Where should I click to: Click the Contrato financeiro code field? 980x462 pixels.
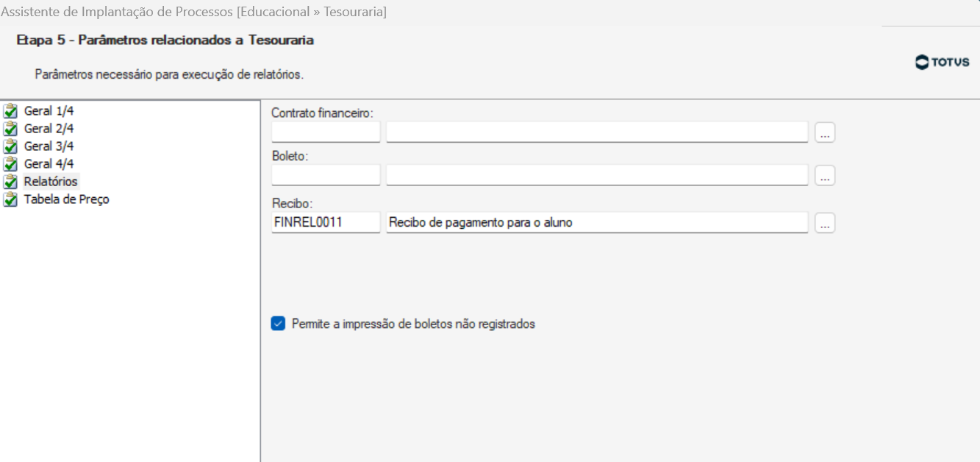326,132
